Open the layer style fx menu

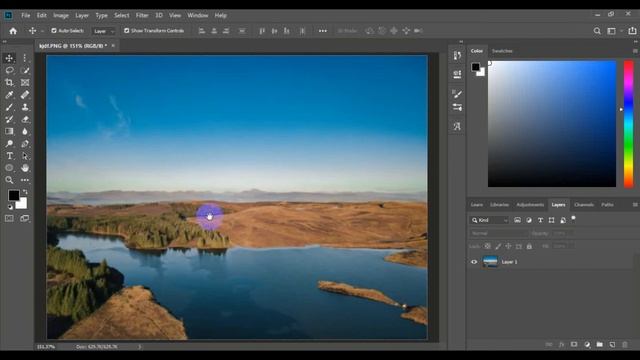(561, 345)
